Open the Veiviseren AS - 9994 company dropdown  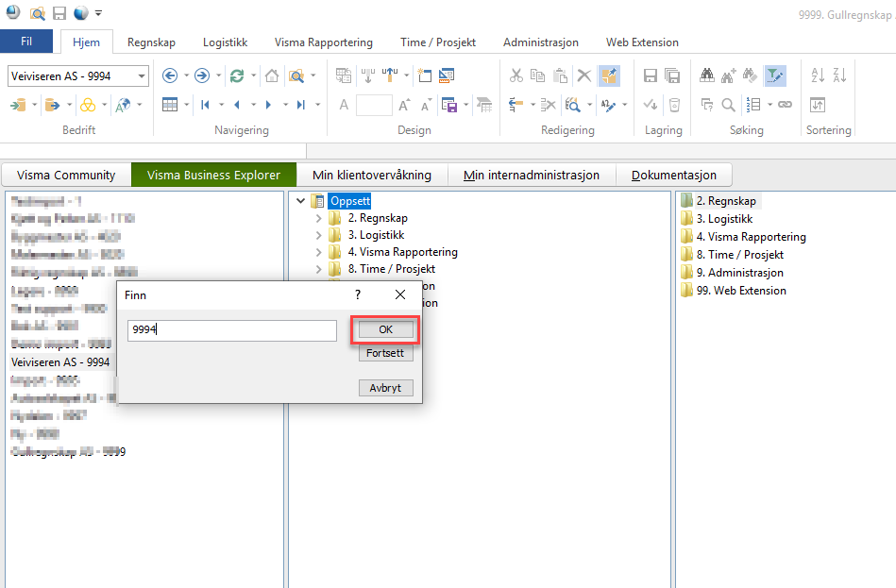click(142, 76)
